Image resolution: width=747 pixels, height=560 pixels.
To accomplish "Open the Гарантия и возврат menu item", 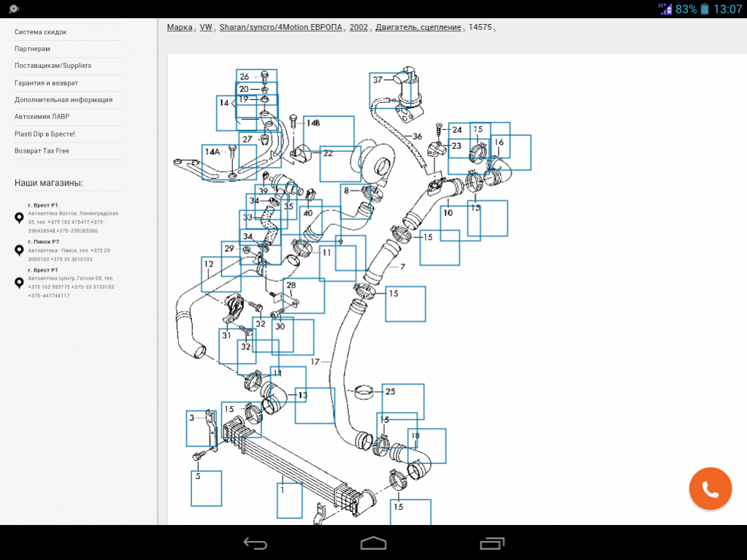I will coord(46,83).
